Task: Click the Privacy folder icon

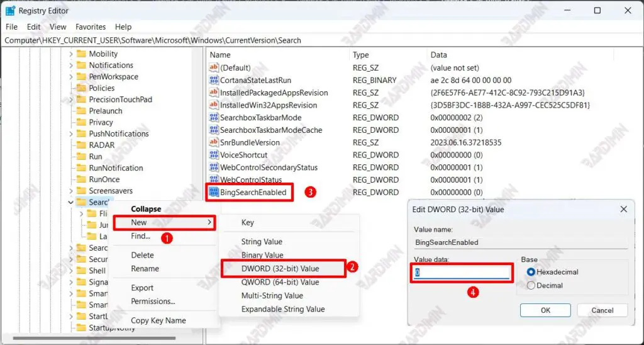Action: tap(81, 122)
